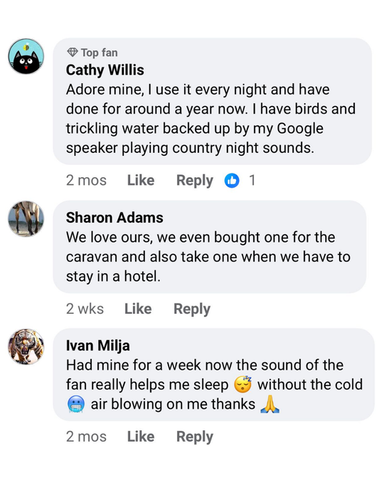The height and width of the screenshot is (480, 384).
Task: Click the praying hands emoji
Action: 270,404
